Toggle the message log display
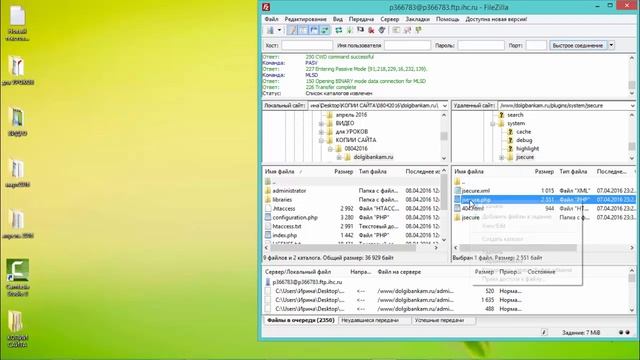The image size is (640, 360). pyautogui.click(x=292, y=30)
